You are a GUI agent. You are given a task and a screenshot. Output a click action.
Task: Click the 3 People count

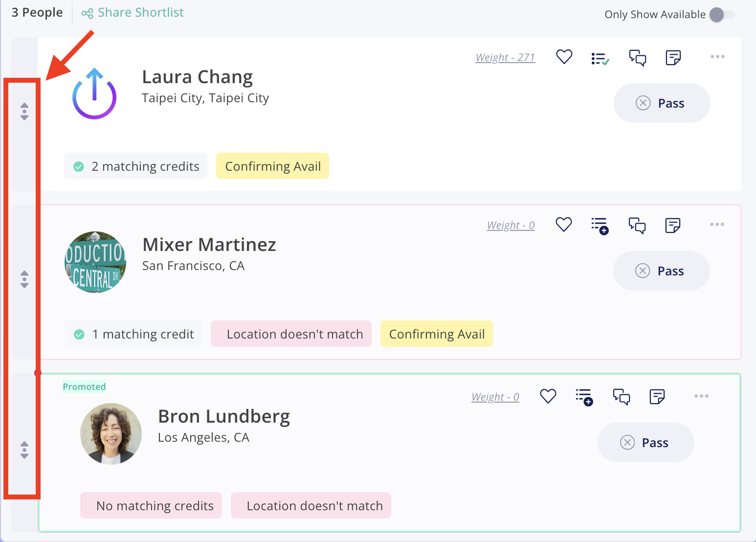pos(37,13)
